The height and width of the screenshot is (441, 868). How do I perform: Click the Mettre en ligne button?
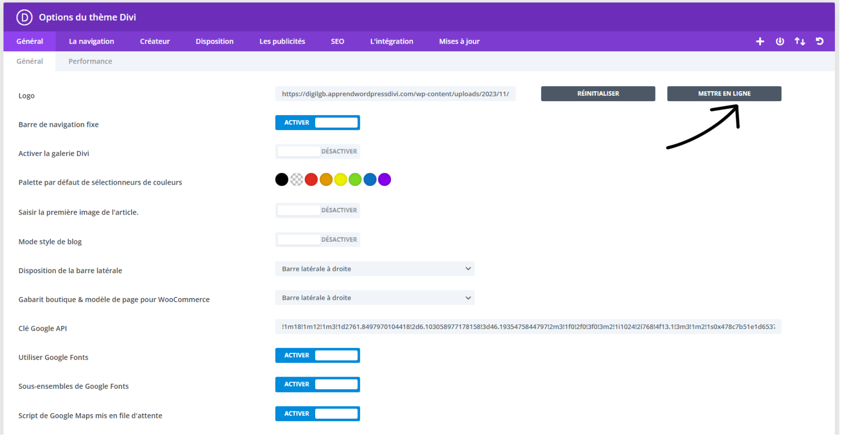click(724, 93)
